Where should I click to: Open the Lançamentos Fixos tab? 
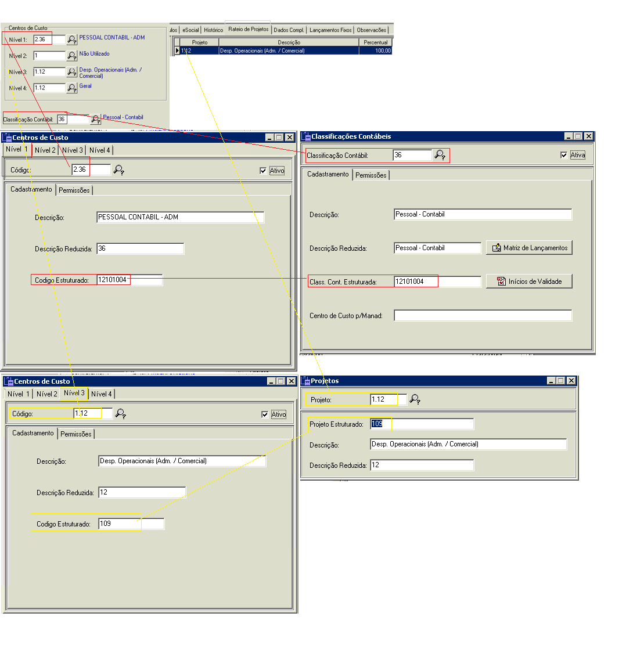click(x=330, y=30)
